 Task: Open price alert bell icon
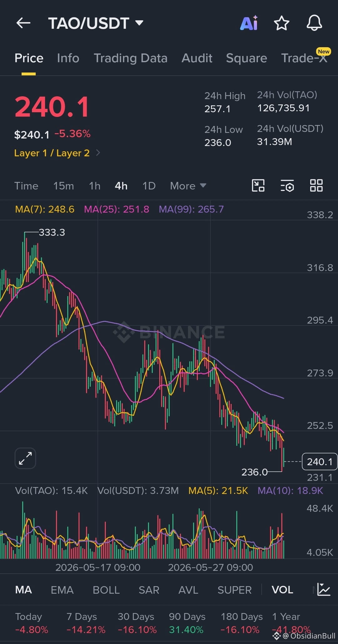pos(314,23)
